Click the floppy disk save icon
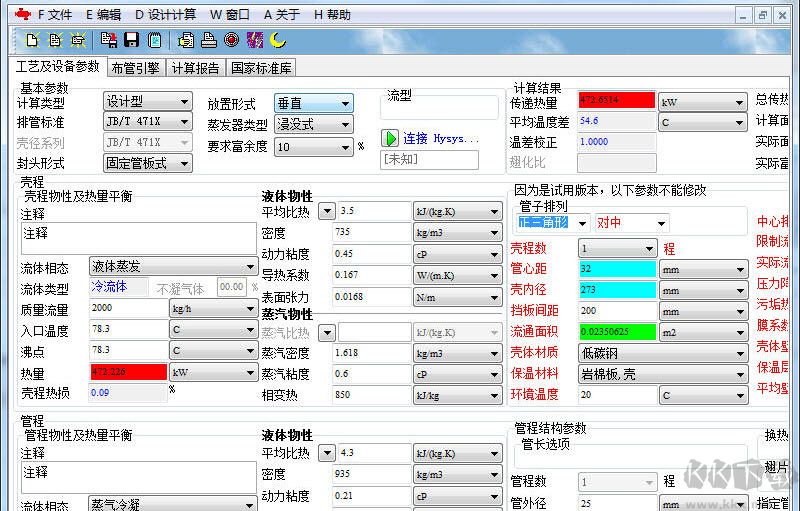Image resolution: width=800 pixels, height=511 pixels. point(131,40)
